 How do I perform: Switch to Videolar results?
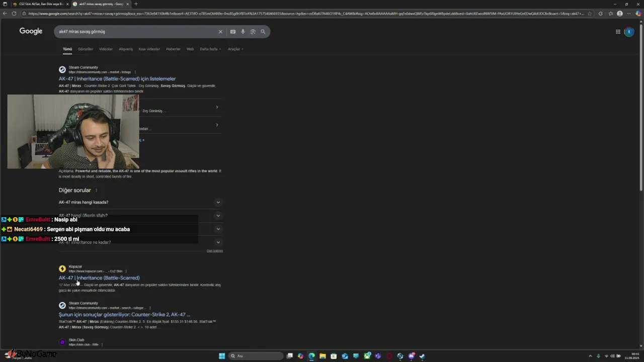(106, 49)
